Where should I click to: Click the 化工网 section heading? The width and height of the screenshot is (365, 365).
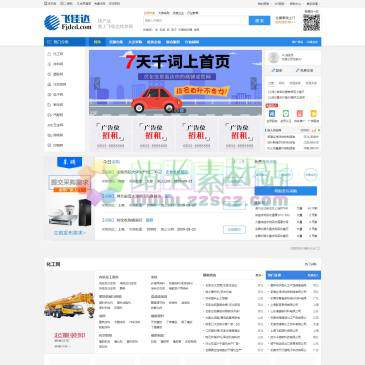click(53, 264)
